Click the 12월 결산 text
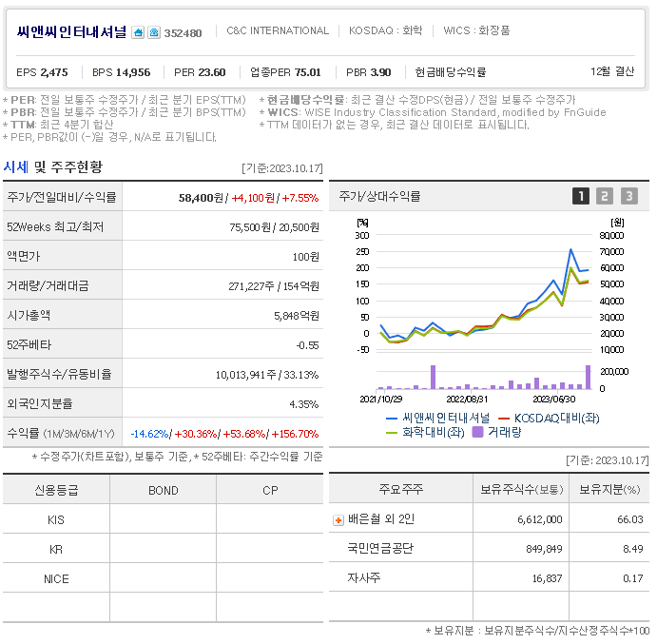 pos(612,71)
